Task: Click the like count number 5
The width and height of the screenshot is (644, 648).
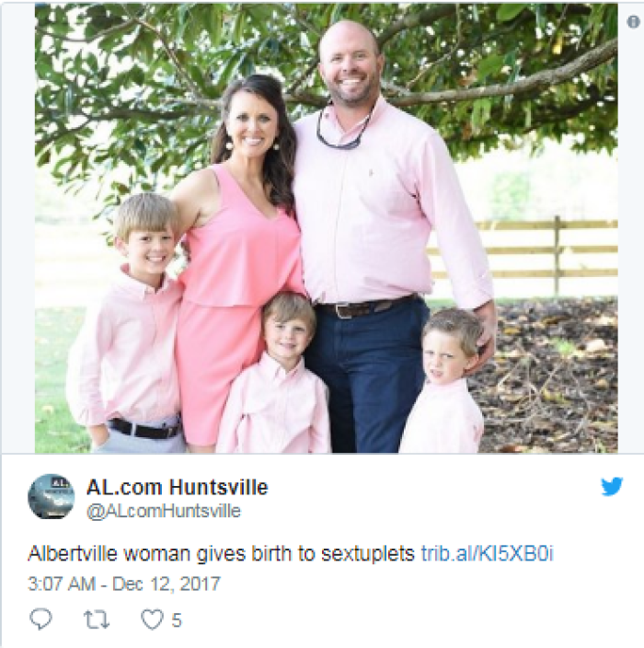Action: pos(177,620)
